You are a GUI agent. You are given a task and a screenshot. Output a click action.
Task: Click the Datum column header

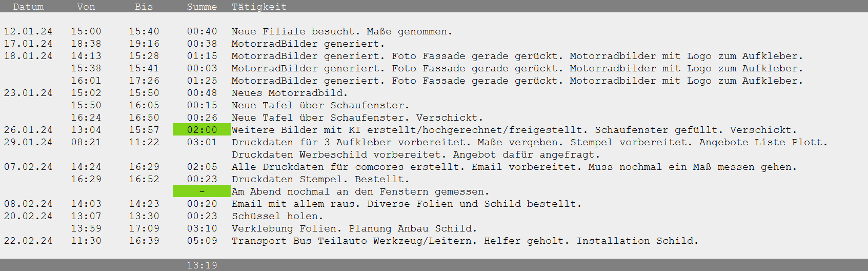point(28,7)
